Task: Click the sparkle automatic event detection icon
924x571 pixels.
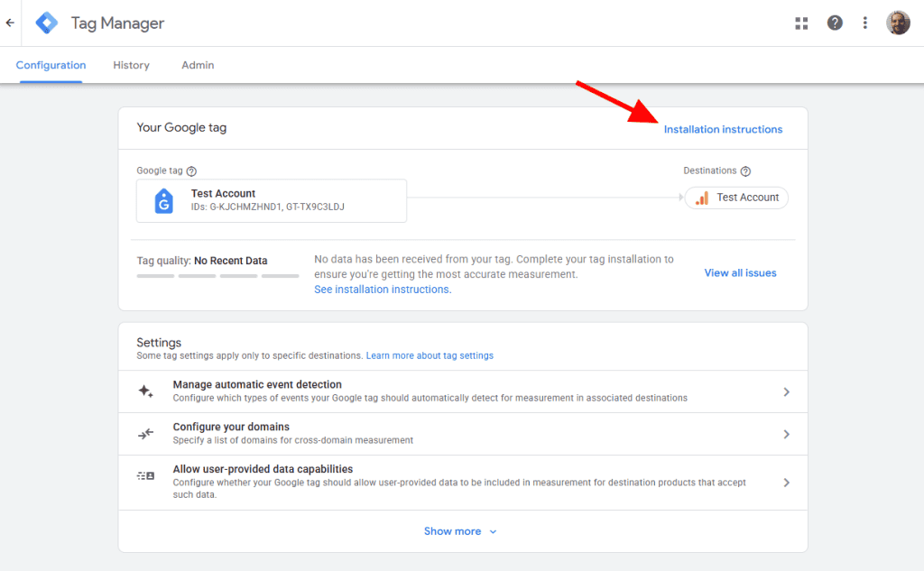Action: 145,391
